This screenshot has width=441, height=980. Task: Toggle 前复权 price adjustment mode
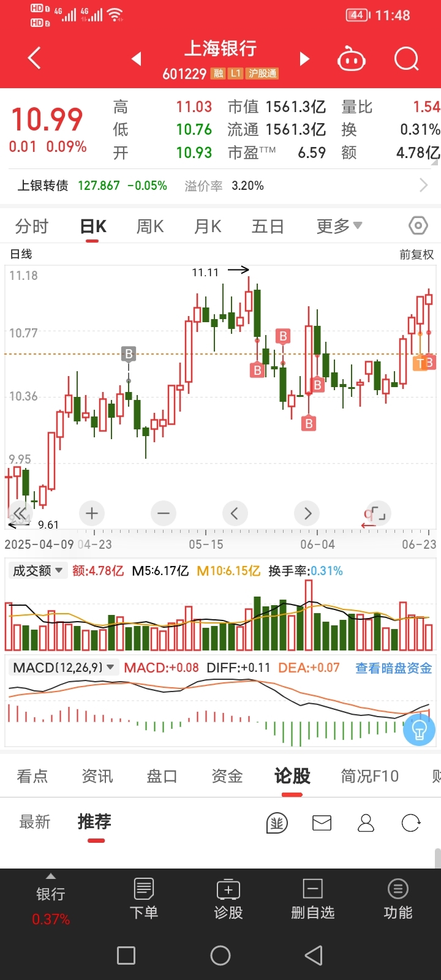[x=417, y=254]
